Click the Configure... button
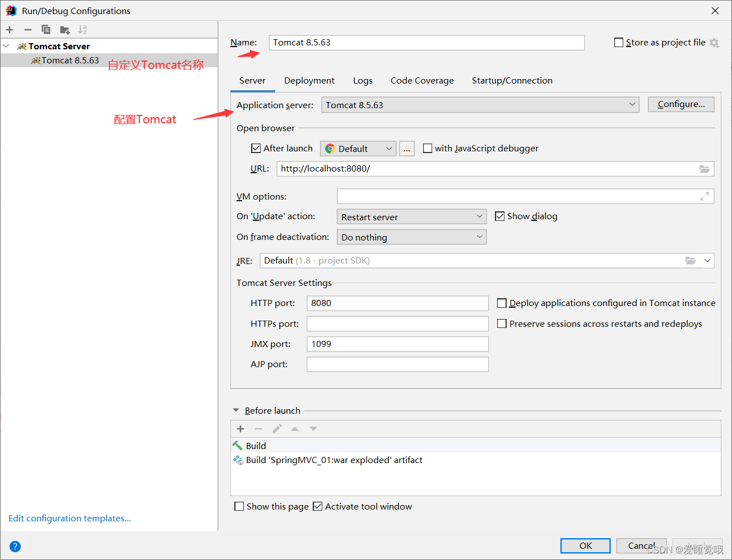Screen dimensions: 732x560 tap(681, 104)
